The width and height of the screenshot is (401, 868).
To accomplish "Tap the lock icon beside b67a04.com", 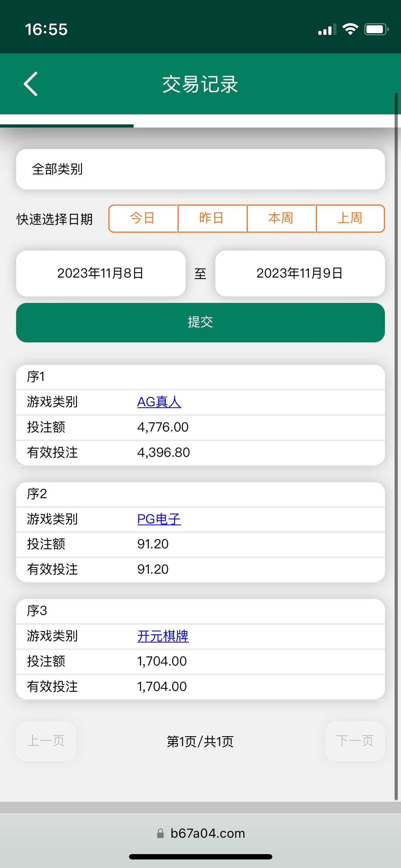I will tap(160, 833).
